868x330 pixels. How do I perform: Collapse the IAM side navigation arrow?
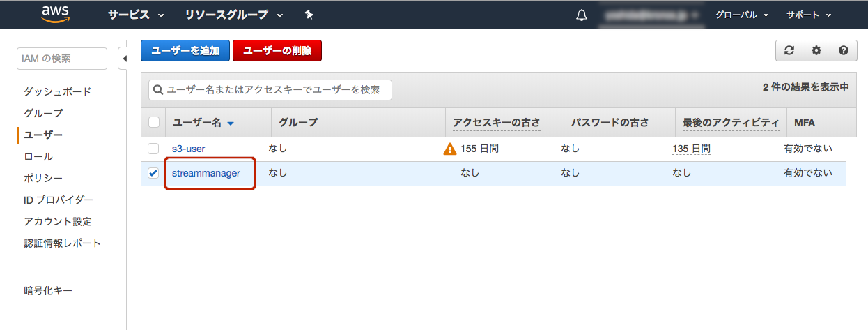(123, 59)
